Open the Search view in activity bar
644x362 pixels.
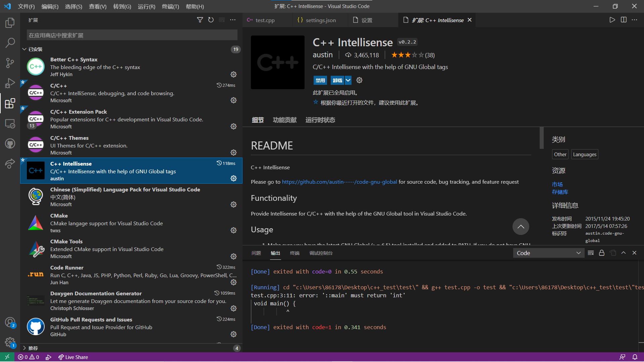pyautogui.click(x=10, y=43)
